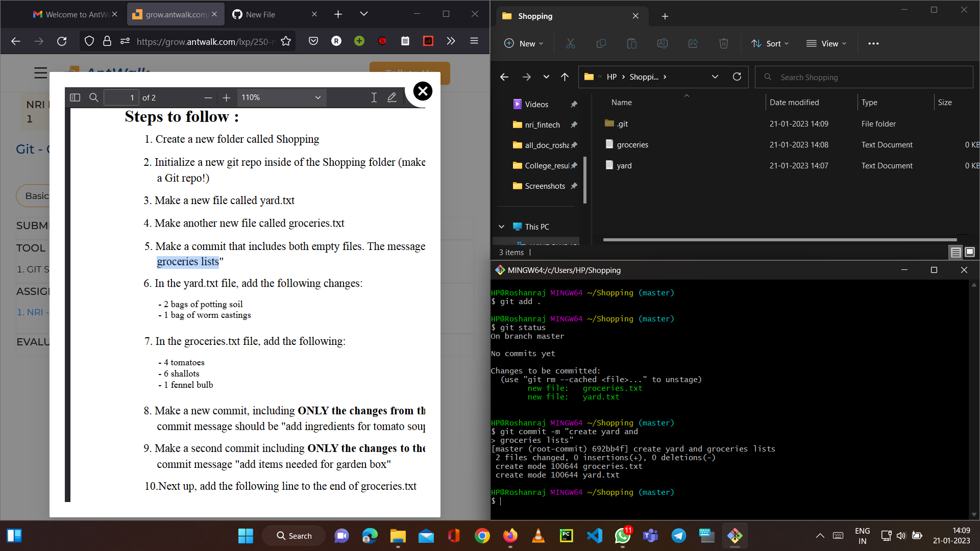The width and height of the screenshot is (980, 551).
Task: Open the Sort menu in Explorer
Action: coord(770,43)
